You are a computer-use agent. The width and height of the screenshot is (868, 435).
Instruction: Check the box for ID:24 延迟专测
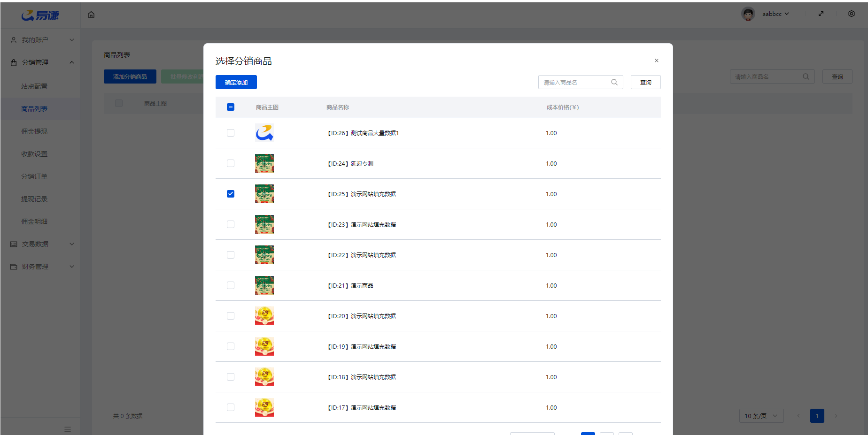[231, 163]
